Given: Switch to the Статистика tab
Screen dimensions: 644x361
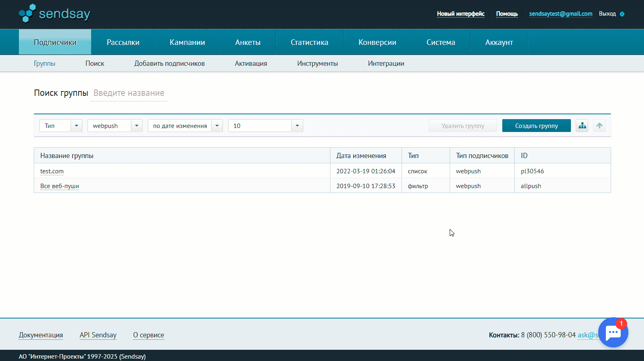Looking at the screenshot, I should 309,42.
